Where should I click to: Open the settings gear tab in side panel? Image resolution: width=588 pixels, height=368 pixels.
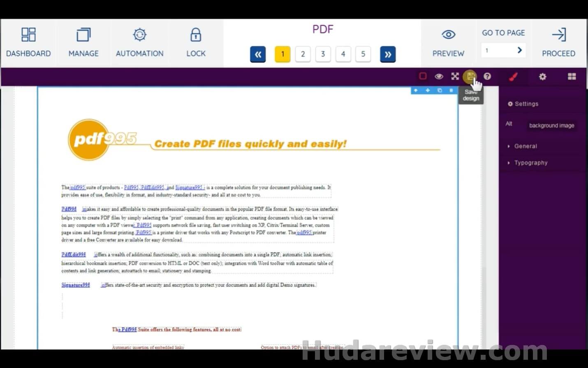click(x=543, y=77)
